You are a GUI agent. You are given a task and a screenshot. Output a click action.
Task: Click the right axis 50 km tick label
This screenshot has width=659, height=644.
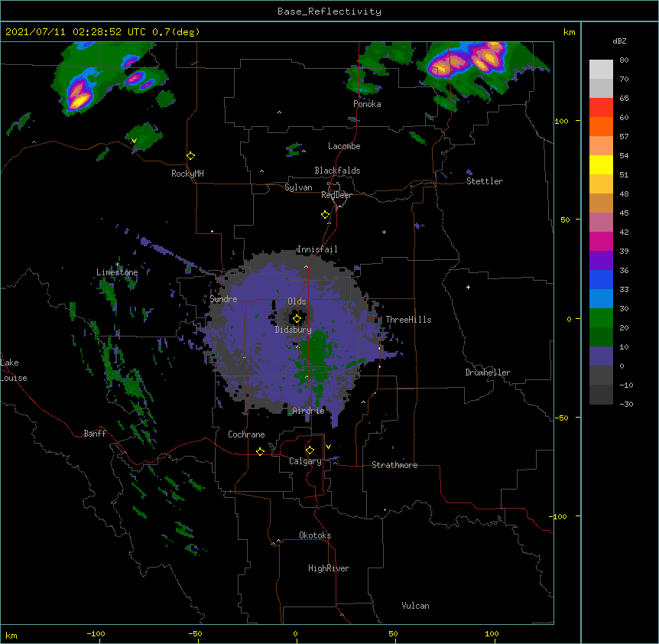(565, 220)
